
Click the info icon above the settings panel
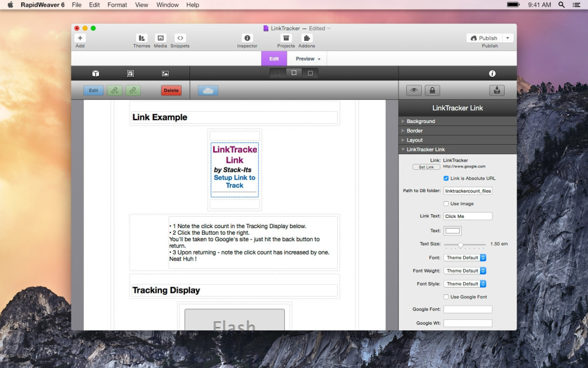pos(493,73)
